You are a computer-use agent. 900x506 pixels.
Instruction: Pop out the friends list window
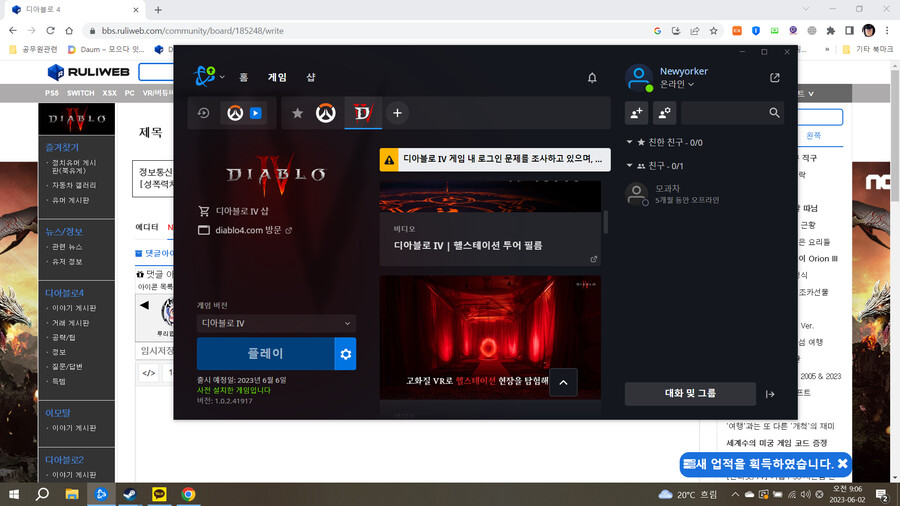click(x=774, y=77)
